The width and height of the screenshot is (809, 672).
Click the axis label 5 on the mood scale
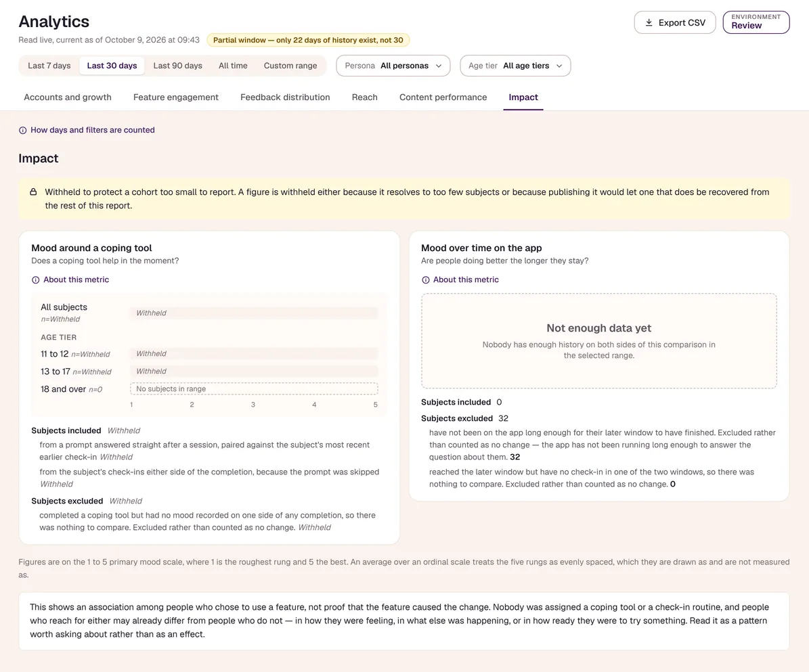[x=376, y=405]
